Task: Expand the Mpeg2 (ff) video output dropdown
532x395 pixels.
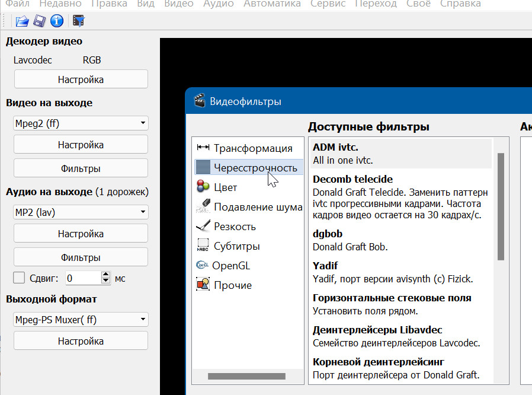Action: click(x=81, y=123)
